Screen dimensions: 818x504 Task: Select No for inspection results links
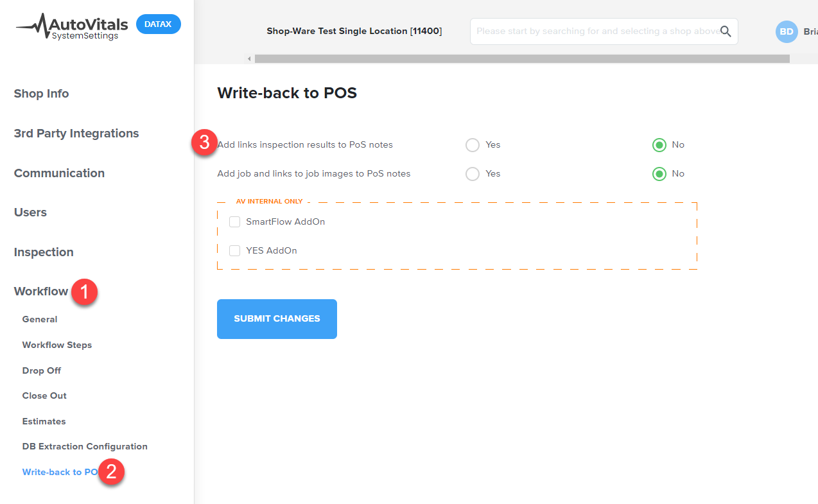(659, 145)
